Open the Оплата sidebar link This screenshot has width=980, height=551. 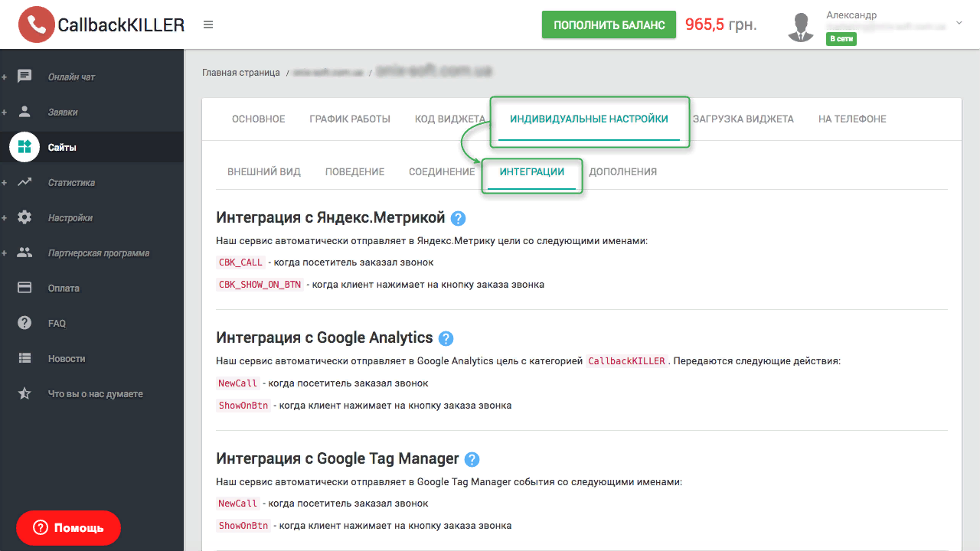[x=64, y=289]
